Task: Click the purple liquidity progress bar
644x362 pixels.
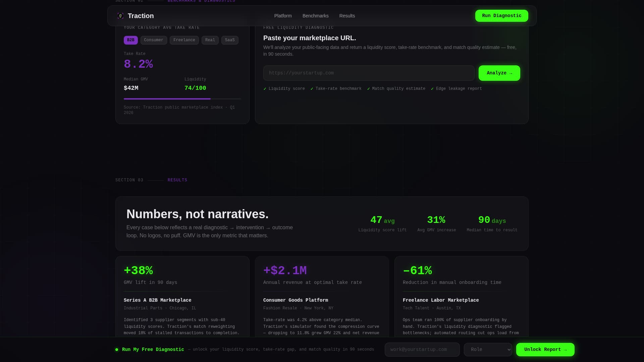Action: 167,99
